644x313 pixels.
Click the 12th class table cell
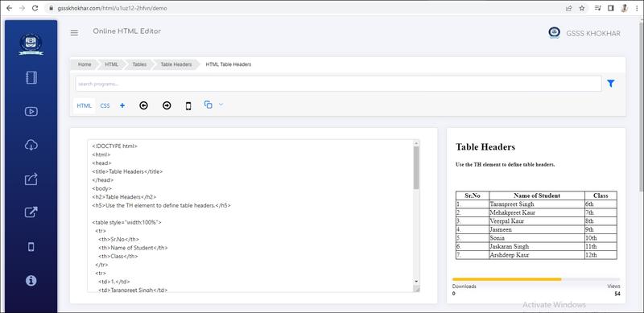(x=601, y=255)
